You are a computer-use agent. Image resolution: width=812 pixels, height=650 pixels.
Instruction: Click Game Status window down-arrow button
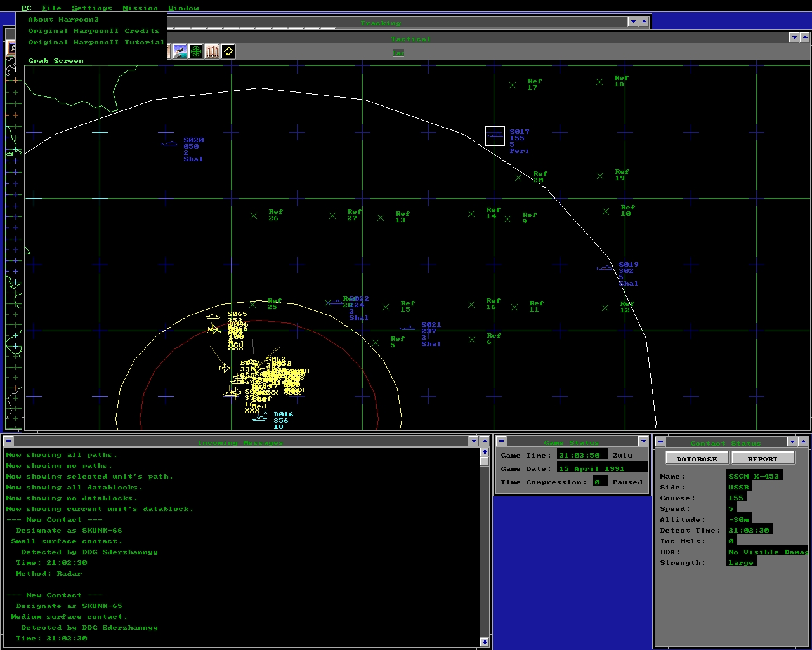point(643,441)
